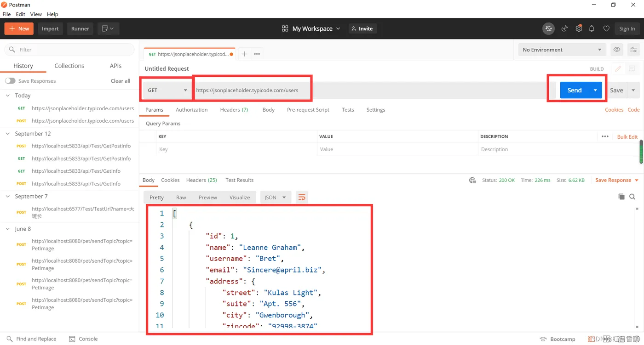
Task: Open response Headers (25) tab
Action: [x=201, y=180]
